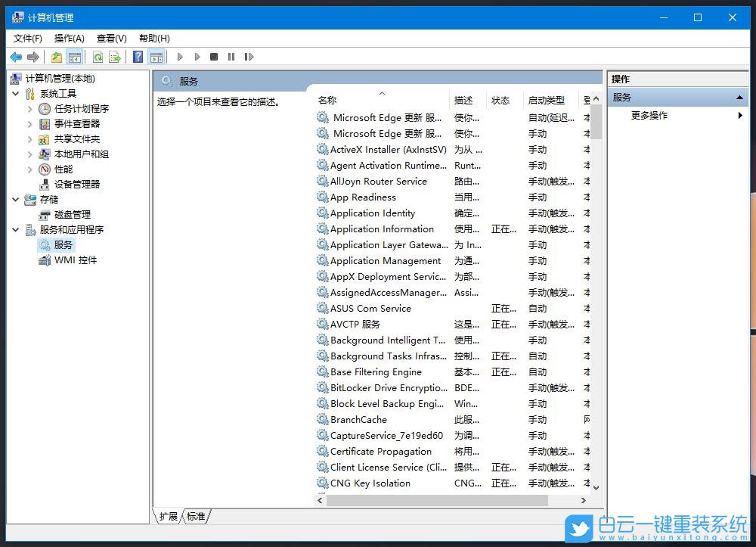Click the start service playback icon
This screenshot has width=756, height=547.
pos(180,57)
